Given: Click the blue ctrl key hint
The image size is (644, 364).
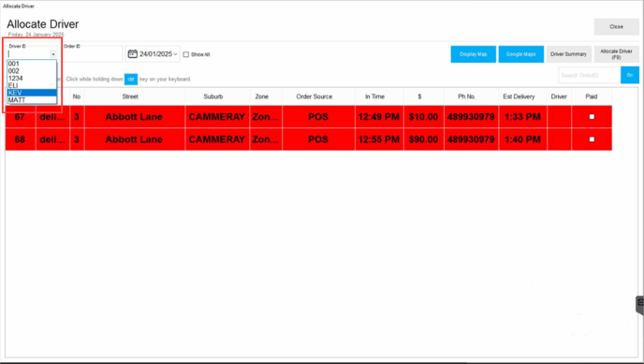Looking at the screenshot, I should pyautogui.click(x=131, y=80).
